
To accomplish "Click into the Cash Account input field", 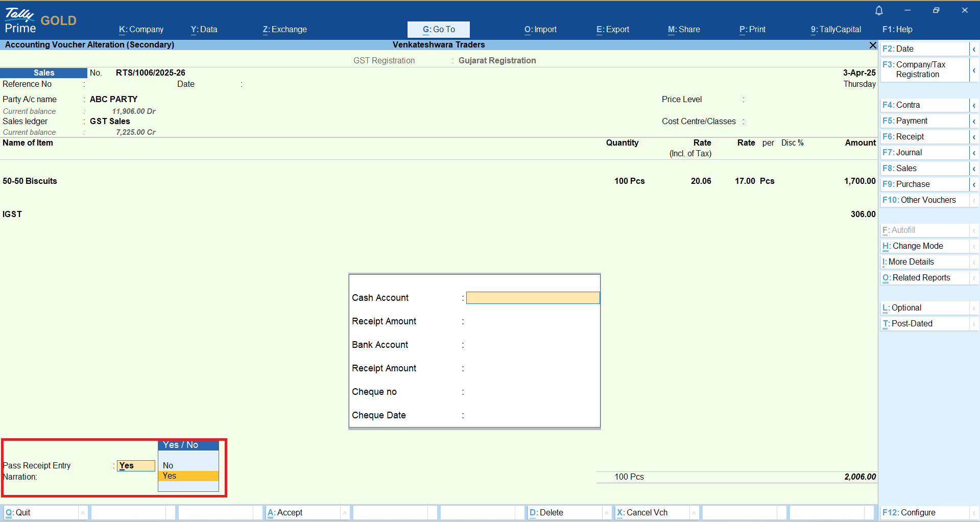I will 533,298.
